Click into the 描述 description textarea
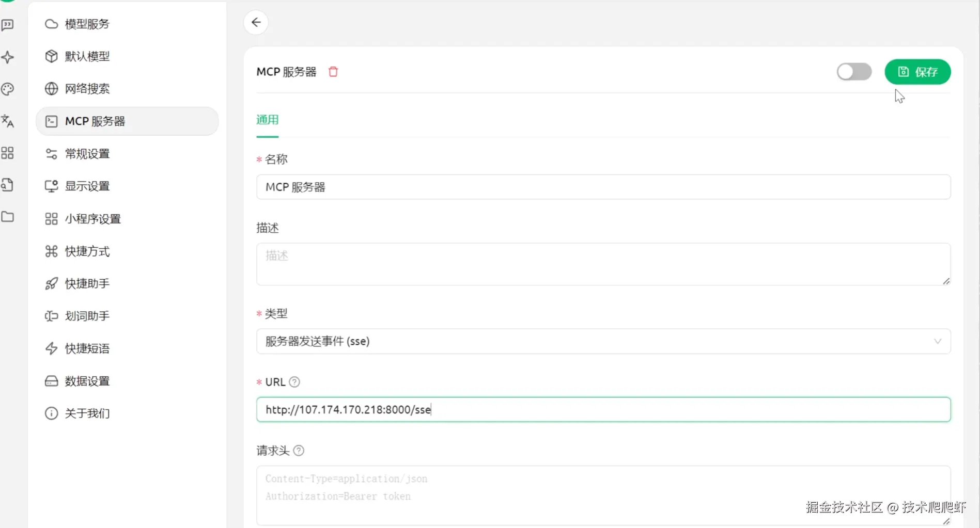Viewport: 980px width, 528px height. pos(603,264)
